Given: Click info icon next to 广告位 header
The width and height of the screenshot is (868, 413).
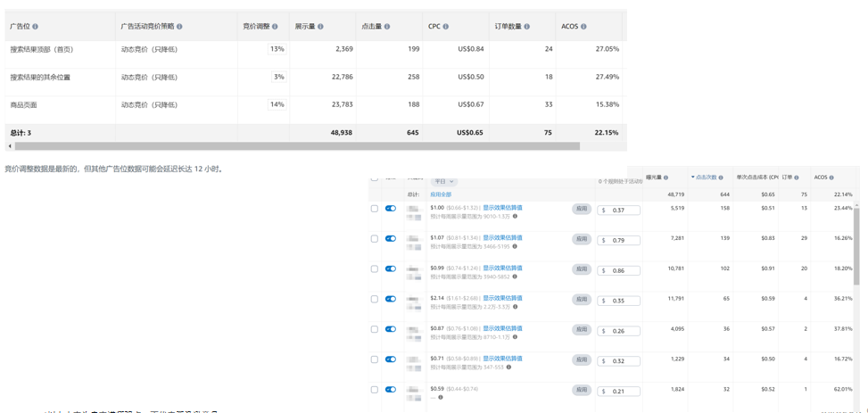Looking at the screenshot, I should (36, 27).
